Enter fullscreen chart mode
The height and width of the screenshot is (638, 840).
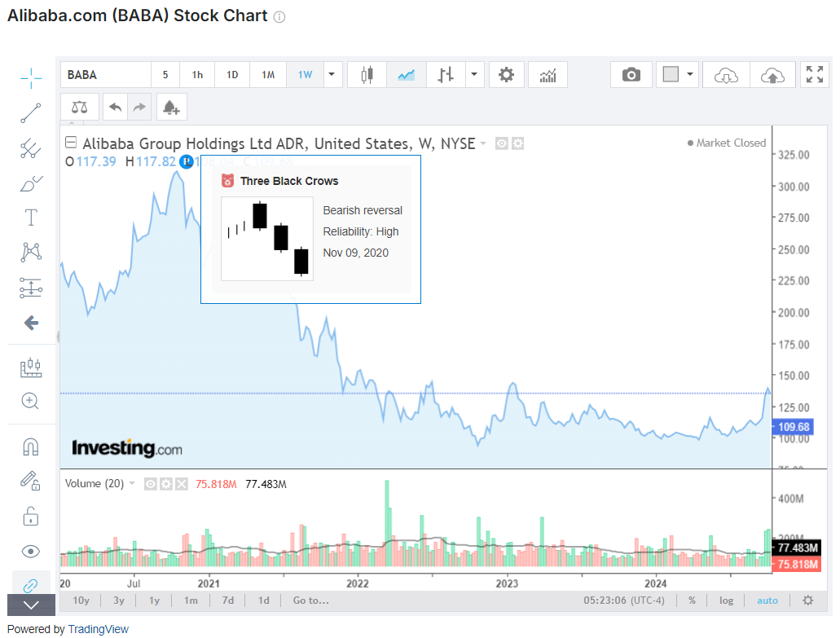point(814,75)
